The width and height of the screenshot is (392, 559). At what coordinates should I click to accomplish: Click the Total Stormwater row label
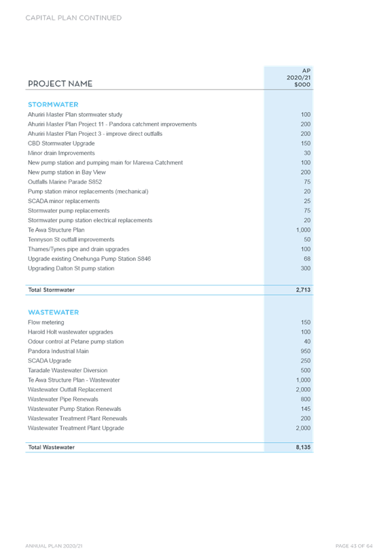(x=52, y=290)
